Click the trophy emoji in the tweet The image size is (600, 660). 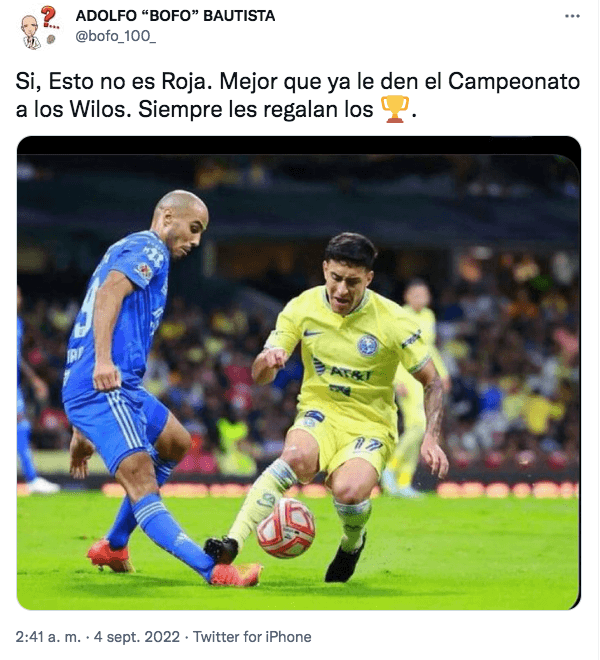pos(395,109)
